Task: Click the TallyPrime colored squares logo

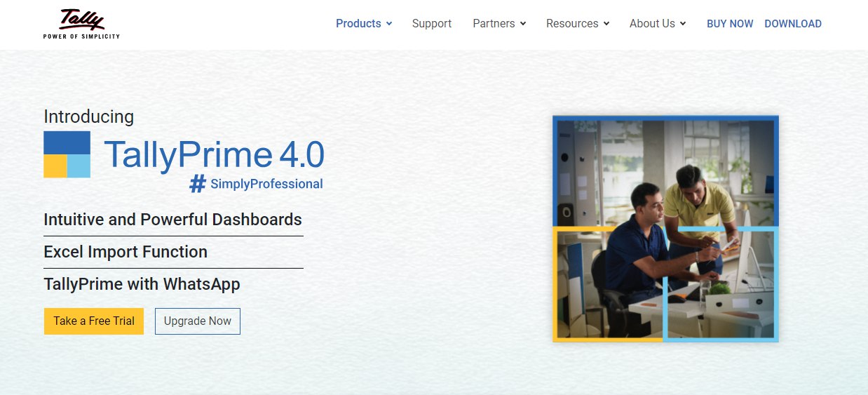Action: click(x=67, y=154)
